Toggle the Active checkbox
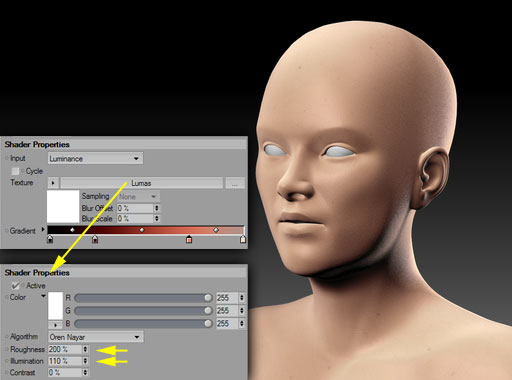512x380 pixels. coord(15,286)
